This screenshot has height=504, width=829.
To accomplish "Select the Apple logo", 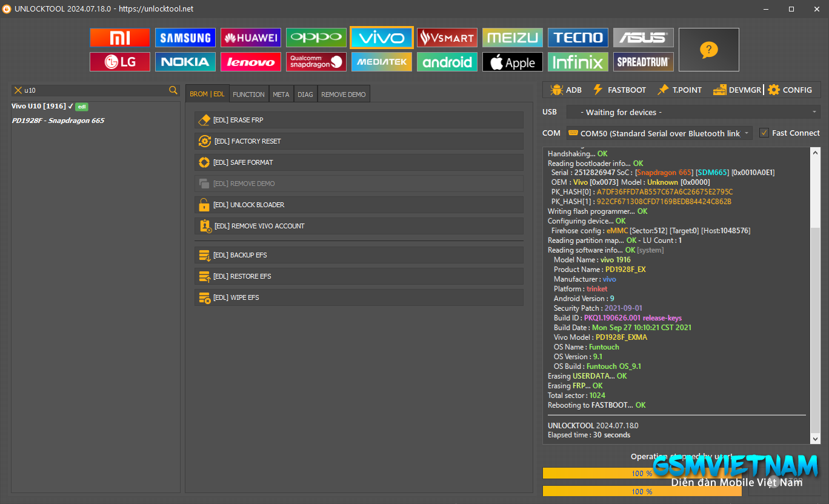I will (x=513, y=62).
